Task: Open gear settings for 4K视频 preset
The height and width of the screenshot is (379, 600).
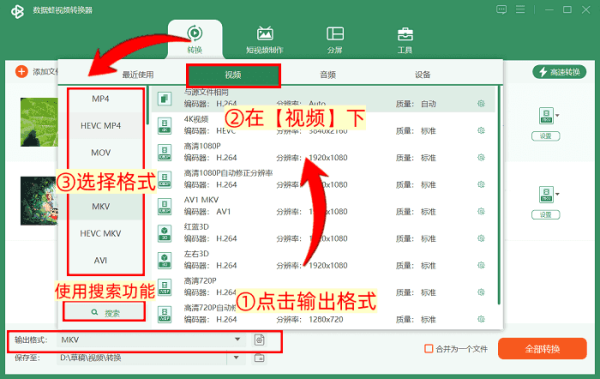Action: pos(481,131)
